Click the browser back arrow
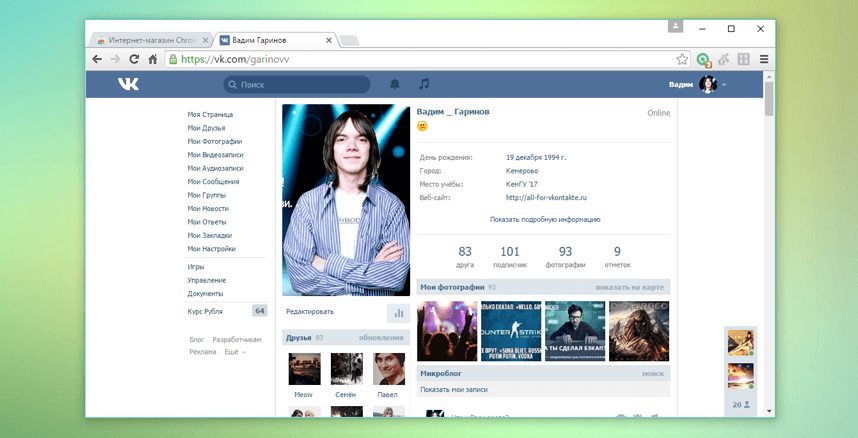 (97, 59)
